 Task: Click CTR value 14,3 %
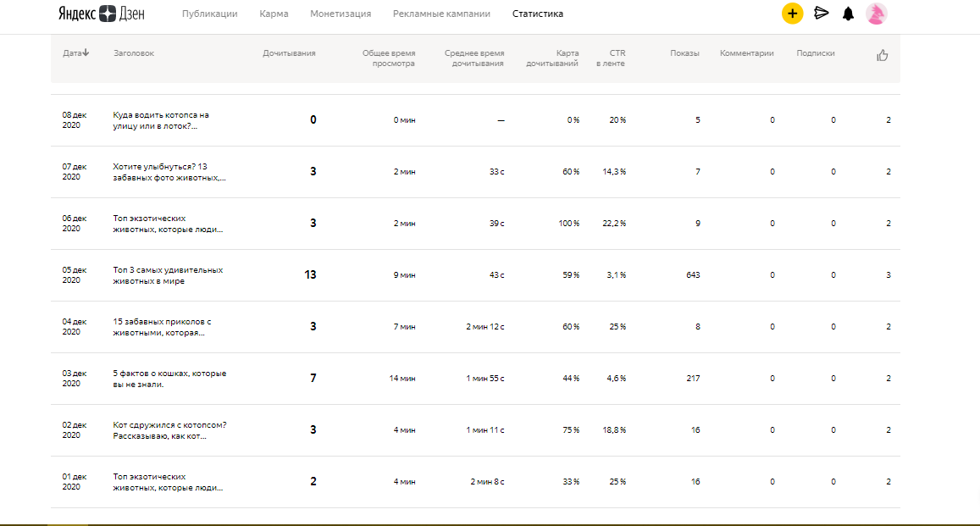(x=614, y=172)
